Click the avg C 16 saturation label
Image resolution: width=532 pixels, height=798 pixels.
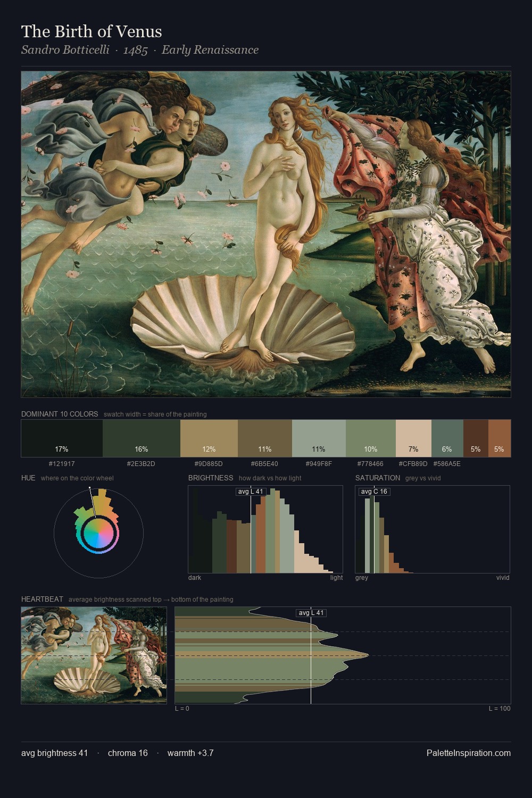pos(374,492)
